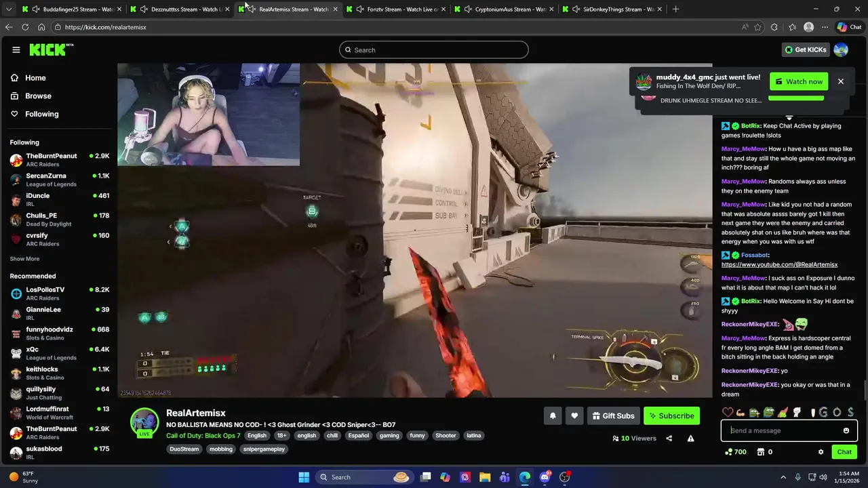The width and height of the screenshot is (868, 488).
Task: Click Subscribe button
Action: 671,415
